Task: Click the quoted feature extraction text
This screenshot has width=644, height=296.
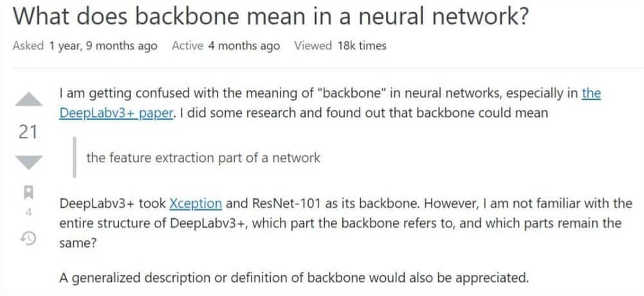Action: tap(203, 158)
